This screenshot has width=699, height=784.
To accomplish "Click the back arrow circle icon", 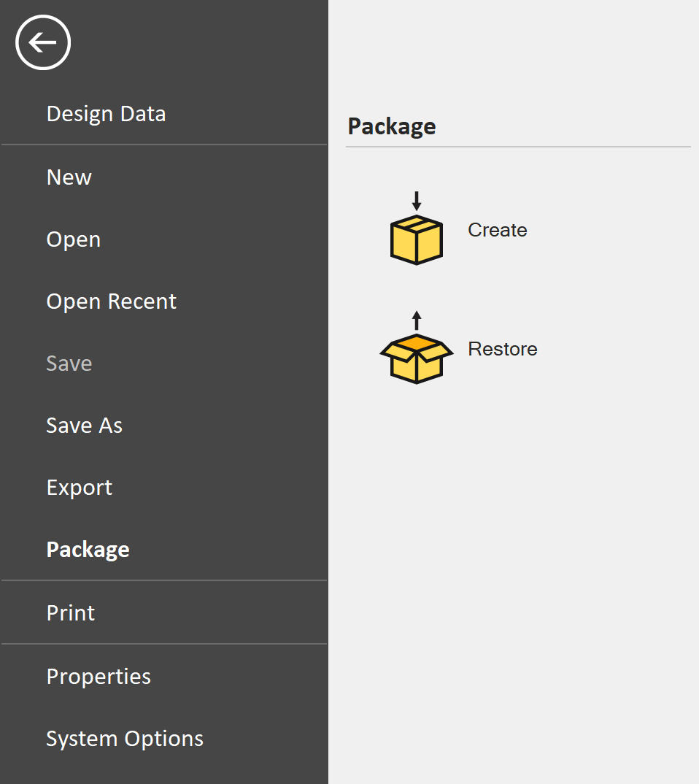I will (43, 42).
